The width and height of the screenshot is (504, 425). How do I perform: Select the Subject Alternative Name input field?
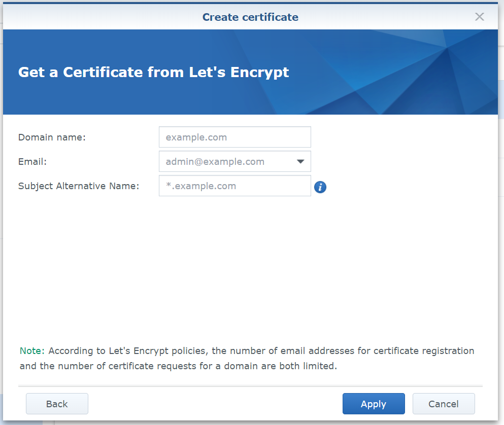click(x=234, y=186)
